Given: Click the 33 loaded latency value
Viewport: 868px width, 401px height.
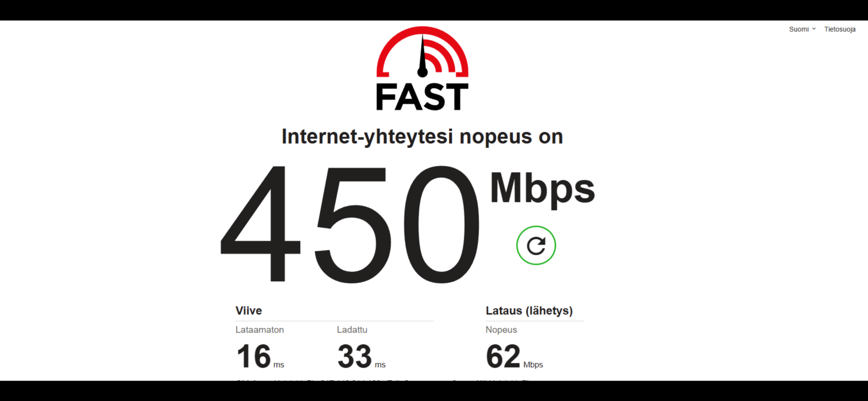Looking at the screenshot, I should pyautogui.click(x=355, y=356).
